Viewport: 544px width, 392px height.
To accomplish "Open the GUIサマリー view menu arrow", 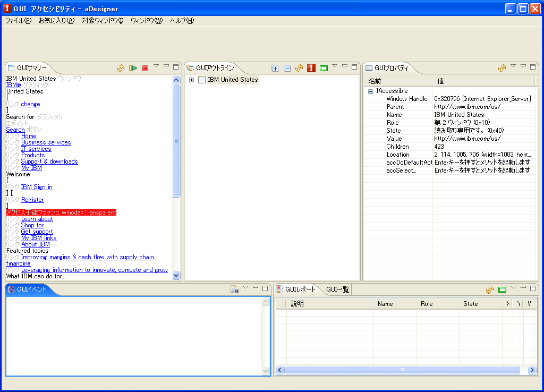I will [x=156, y=65].
